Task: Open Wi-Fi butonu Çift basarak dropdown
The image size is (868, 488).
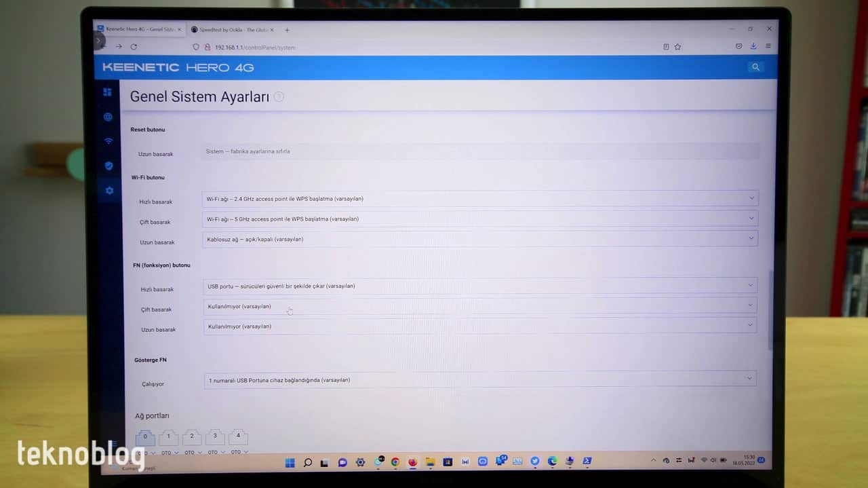Action: [479, 219]
